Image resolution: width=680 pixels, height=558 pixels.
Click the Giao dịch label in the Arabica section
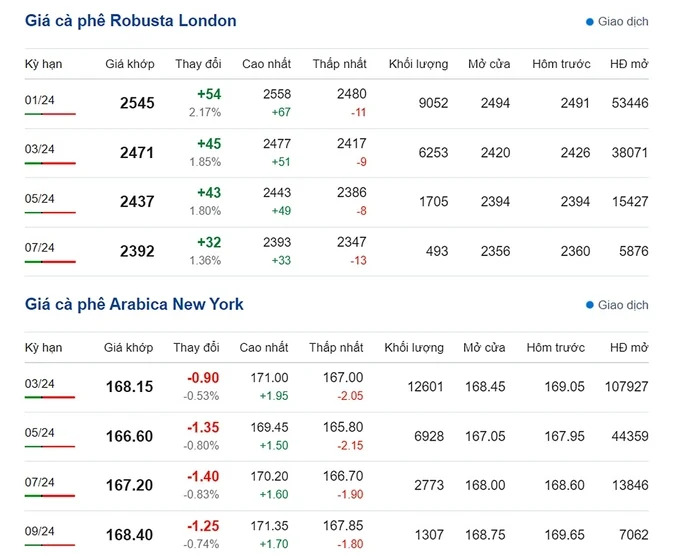[x=624, y=305]
